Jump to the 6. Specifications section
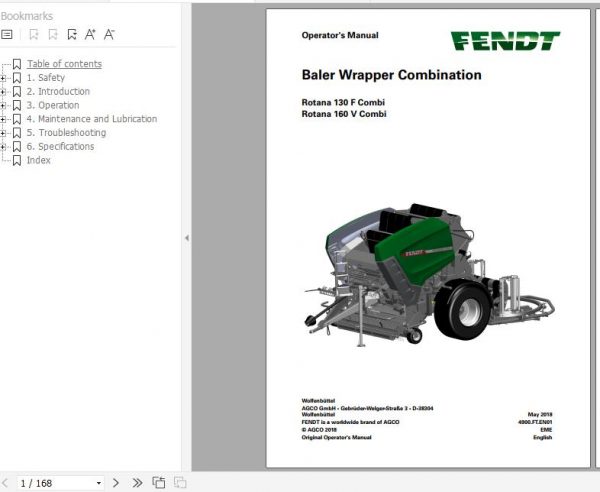Image resolution: width=600 pixels, height=492 pixels. pos(60,147)
